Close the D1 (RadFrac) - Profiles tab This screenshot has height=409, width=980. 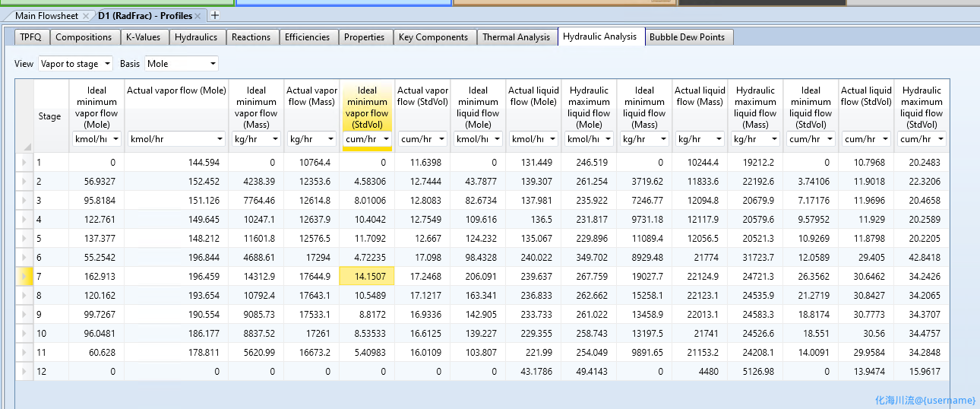click(x=198, y=16)
